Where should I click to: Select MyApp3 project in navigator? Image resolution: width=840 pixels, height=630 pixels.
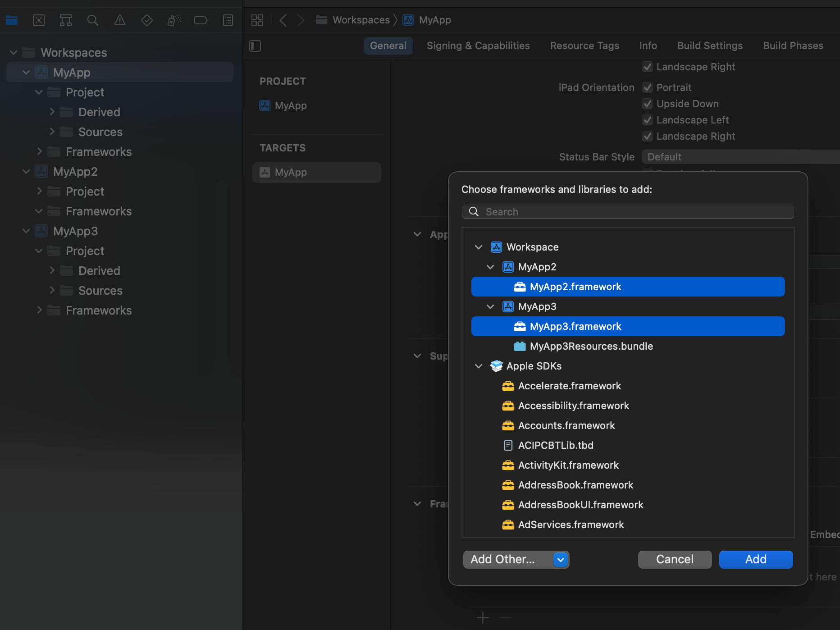[120, 231]
